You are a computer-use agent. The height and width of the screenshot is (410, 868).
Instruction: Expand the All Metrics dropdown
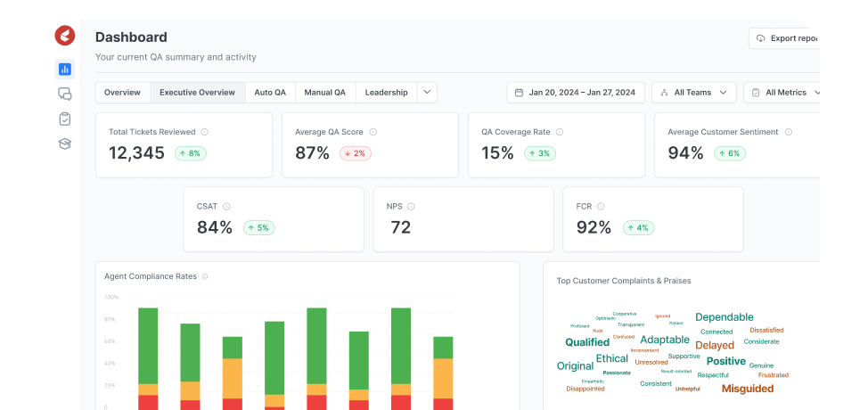(x=782, y=93)
